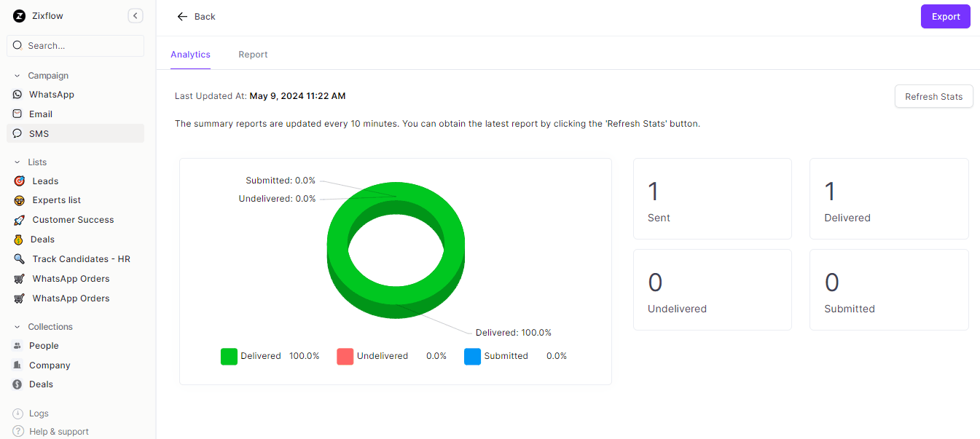Click the Customer Success rocket icon
This screenshot has height=439, width=980.
[x=19, y=220]
